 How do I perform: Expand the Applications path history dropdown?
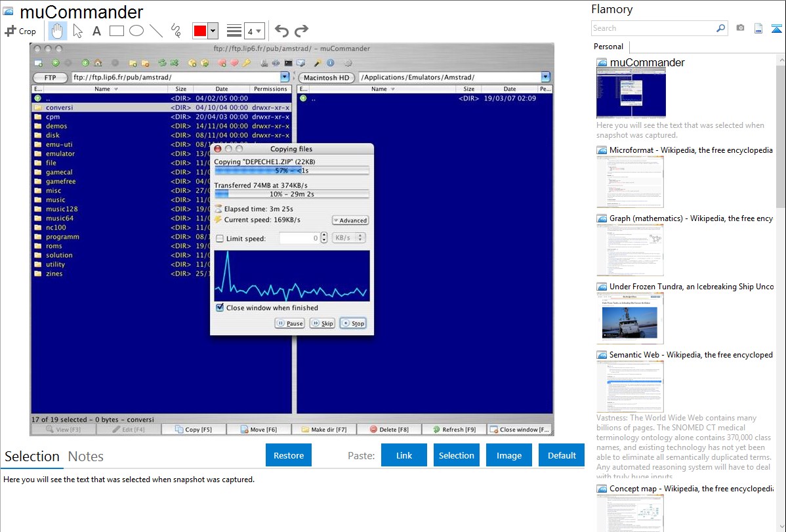pos(545,77)
